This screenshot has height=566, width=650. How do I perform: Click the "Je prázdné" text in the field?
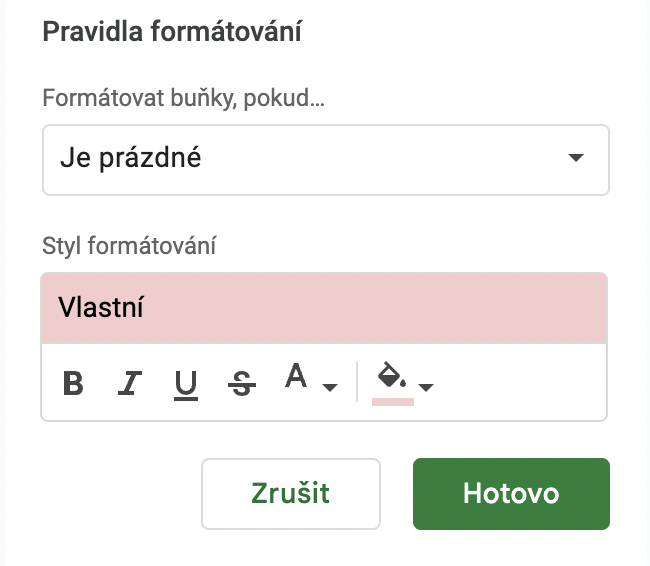pyautogui.click(x=131, y=159)
